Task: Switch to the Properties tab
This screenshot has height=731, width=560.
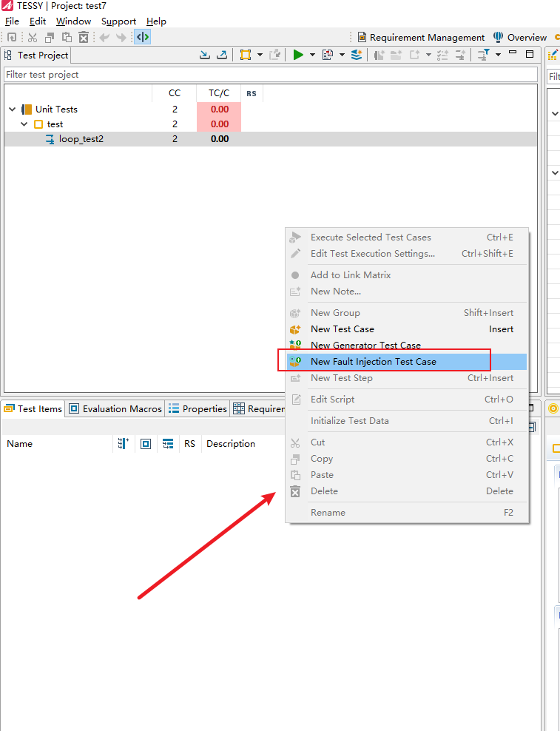Action: [x=198, y=409]
